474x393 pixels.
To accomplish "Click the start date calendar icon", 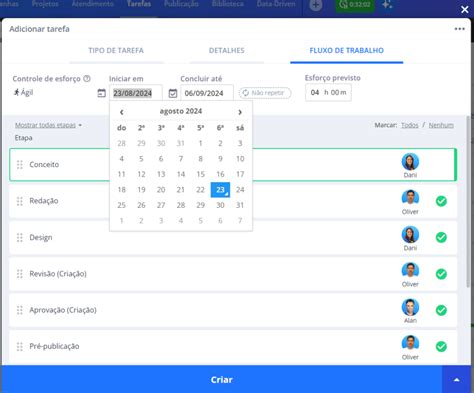I will tap(101, 93).
